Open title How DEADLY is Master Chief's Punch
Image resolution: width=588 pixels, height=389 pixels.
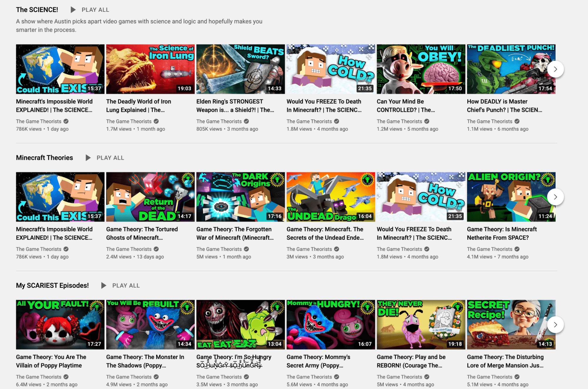(x=505, y=106)
